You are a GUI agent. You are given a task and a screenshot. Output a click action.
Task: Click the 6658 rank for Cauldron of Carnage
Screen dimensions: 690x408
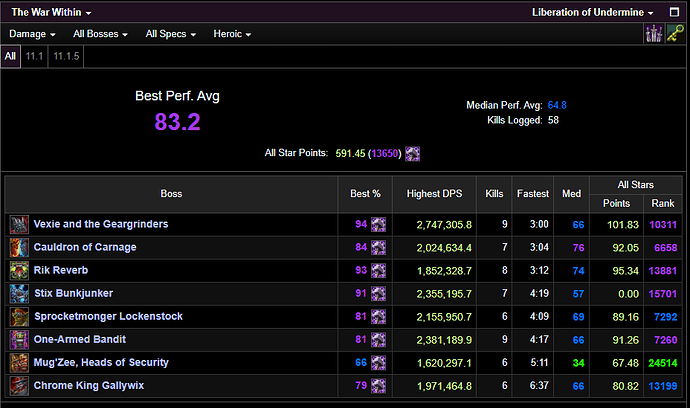[665, 248]
